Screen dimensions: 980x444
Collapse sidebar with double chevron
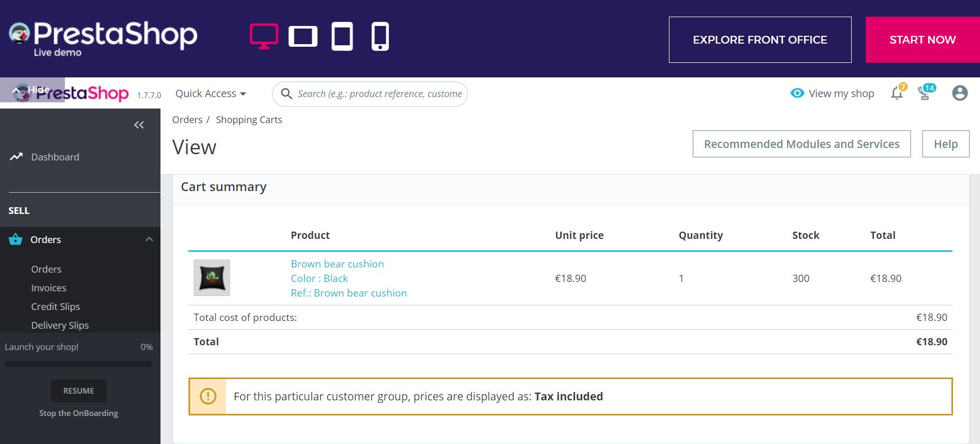tap(139, 125)
